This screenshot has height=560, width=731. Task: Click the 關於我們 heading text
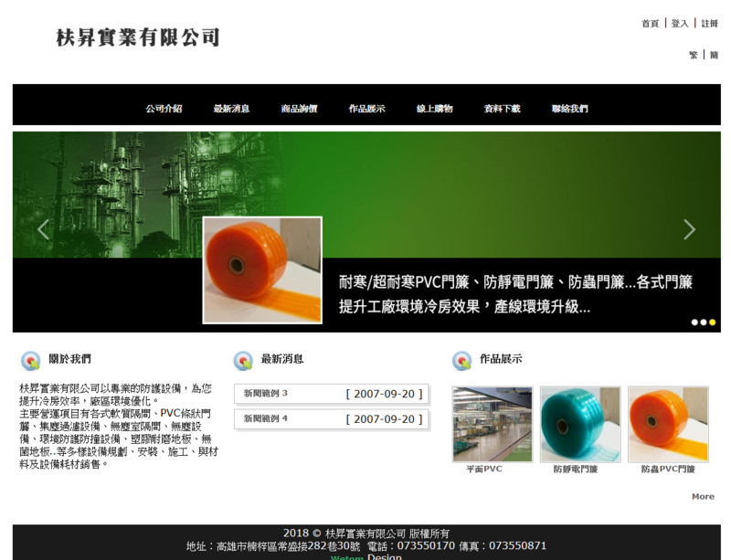point(70,359)
